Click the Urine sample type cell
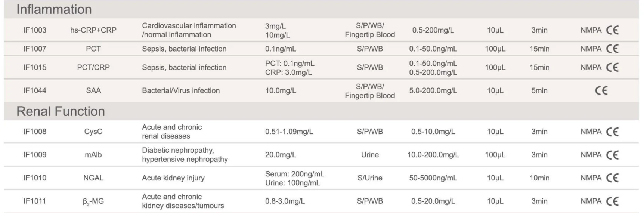644x213 pixels. 370,155
